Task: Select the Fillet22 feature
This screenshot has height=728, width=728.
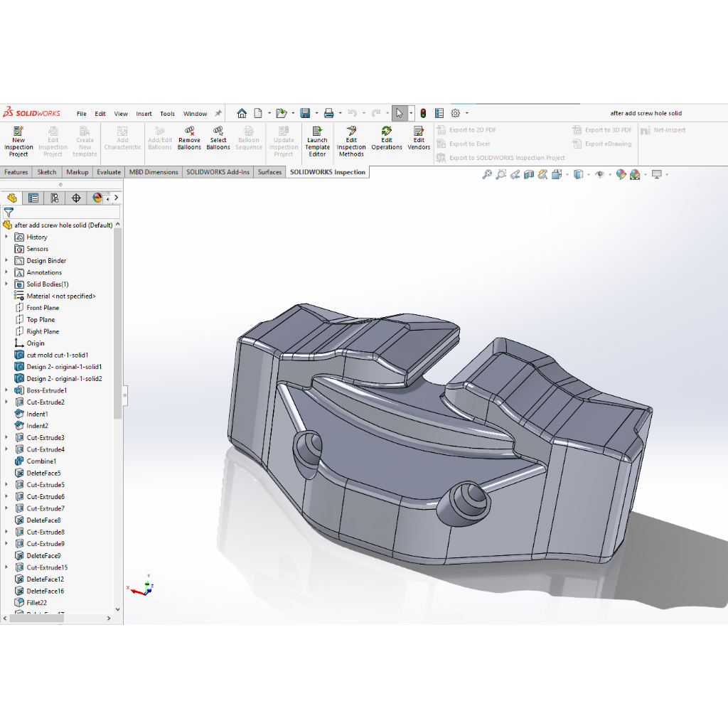Action: [x=36, y=603]
